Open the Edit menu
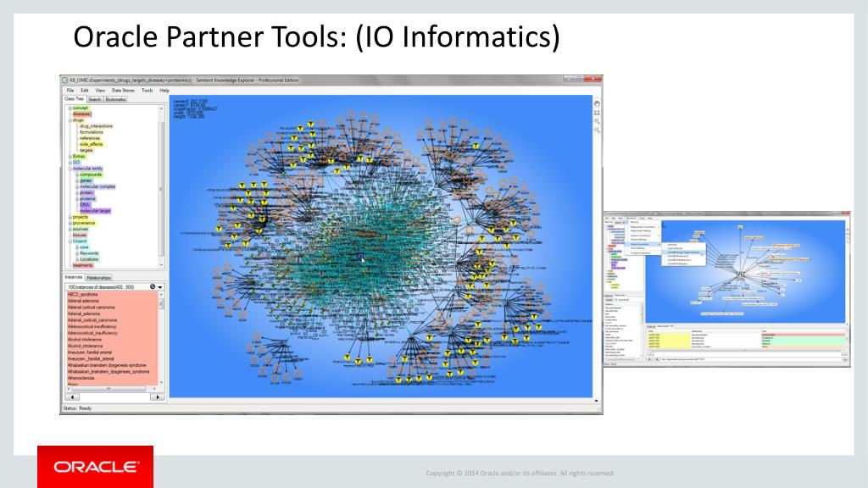This screenshot has width=868, height=488. tap(85, 90)
